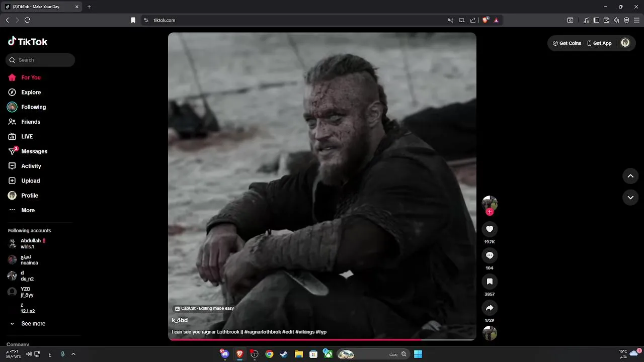Click the Get Coins button

pos(567,43)
